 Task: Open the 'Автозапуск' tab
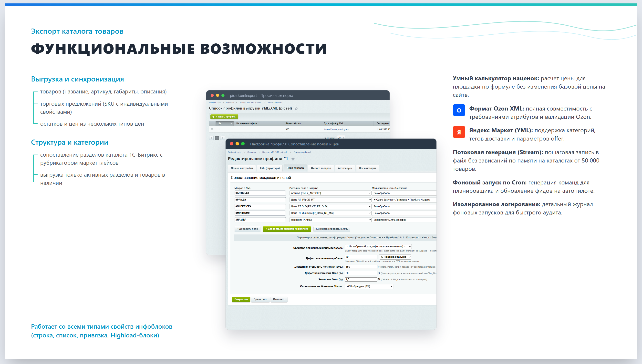[345, 168]
